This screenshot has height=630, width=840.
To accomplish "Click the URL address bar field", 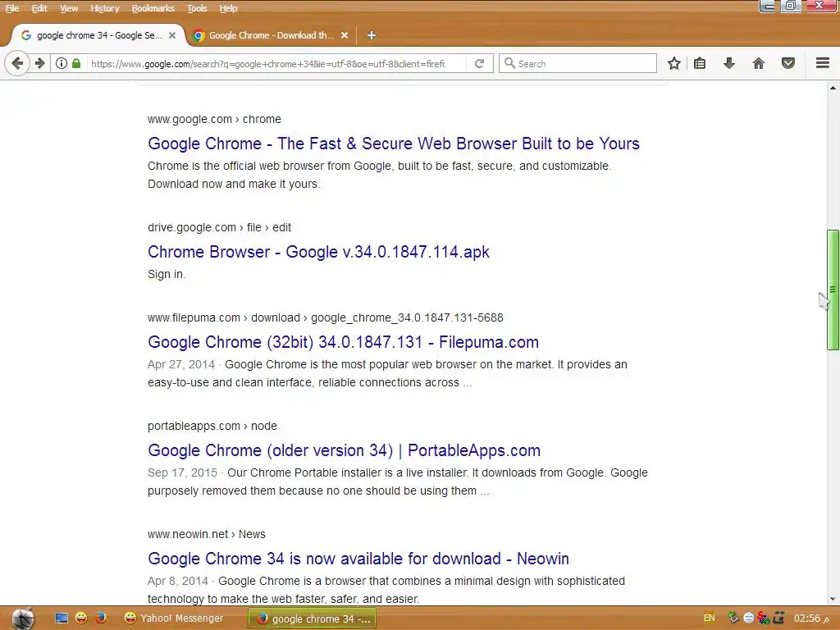I will coord(268,63).
